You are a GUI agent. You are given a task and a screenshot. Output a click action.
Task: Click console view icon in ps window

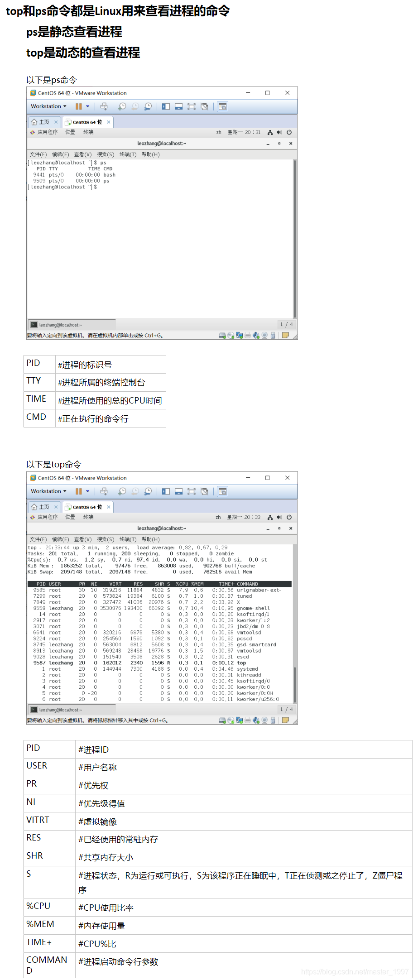pyautogui.click(x=222, y=106)
